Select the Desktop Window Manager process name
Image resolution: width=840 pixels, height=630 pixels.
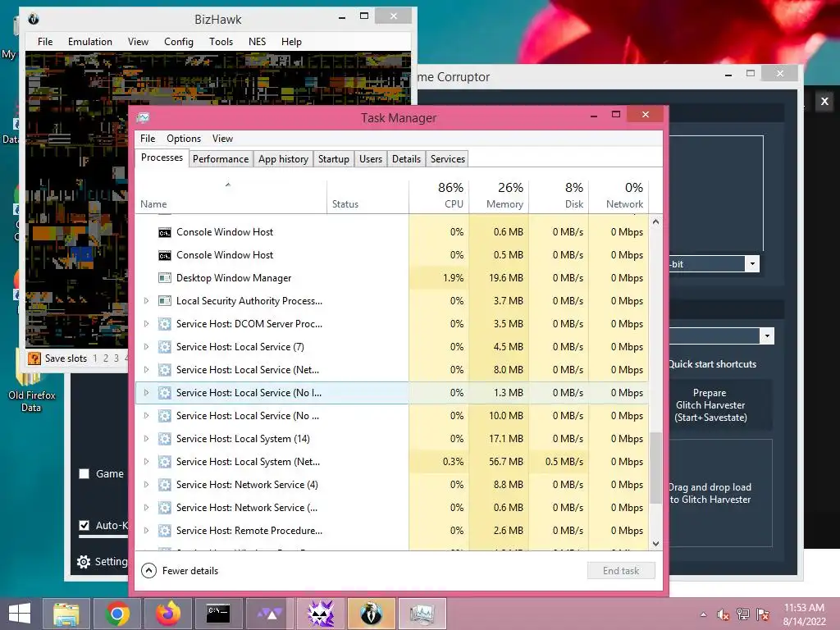pos(234,278)
